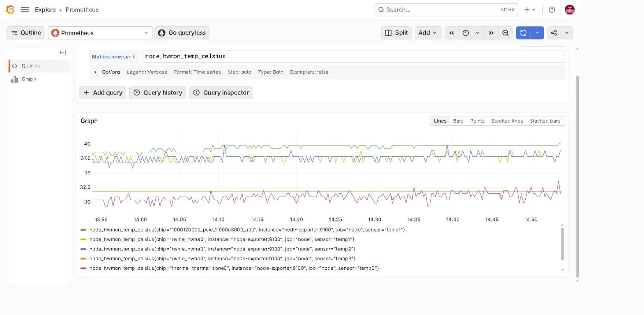
Task: Shift time range backward with double-left arrows
Action: 451,33
